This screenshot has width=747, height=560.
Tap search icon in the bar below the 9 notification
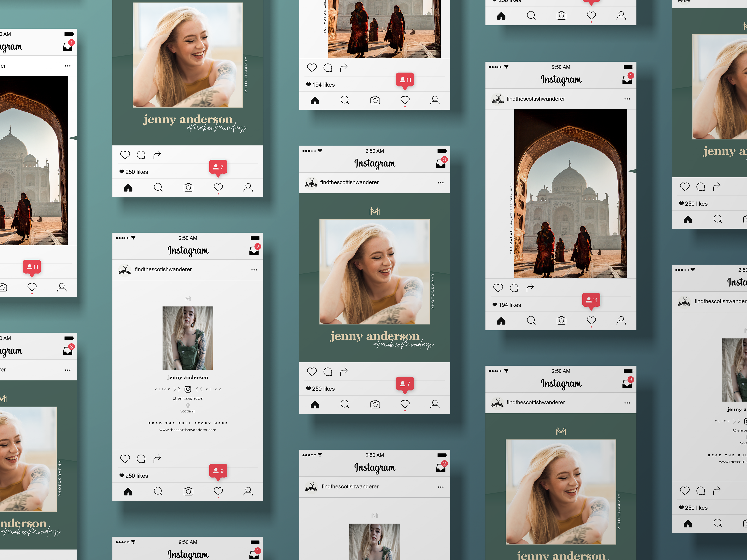(158, 491)
